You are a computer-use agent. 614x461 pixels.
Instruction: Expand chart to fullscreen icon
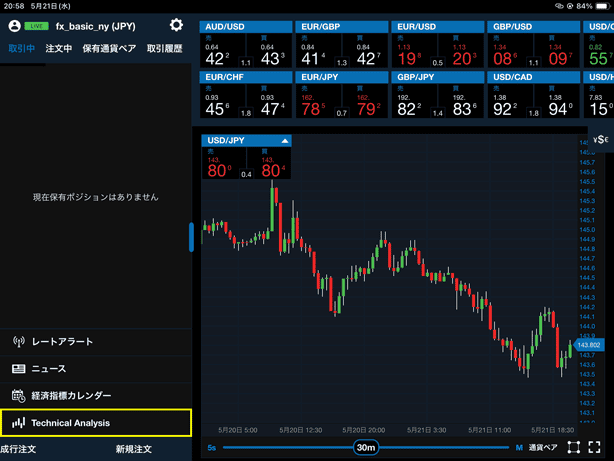594,447
